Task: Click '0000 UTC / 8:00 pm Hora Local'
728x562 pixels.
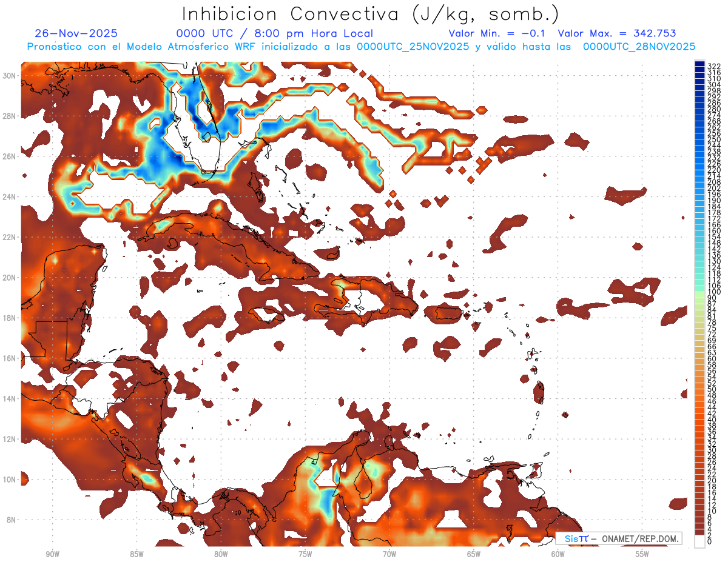Action: click(x=274, y=33)
